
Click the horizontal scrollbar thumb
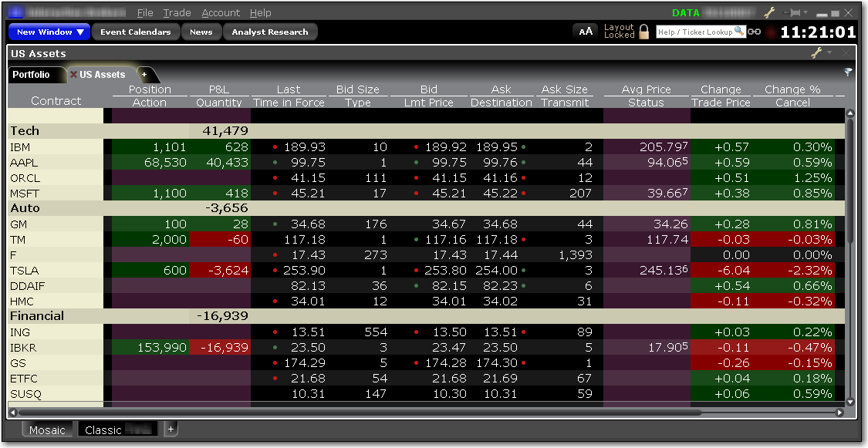[x=360, y=412]
